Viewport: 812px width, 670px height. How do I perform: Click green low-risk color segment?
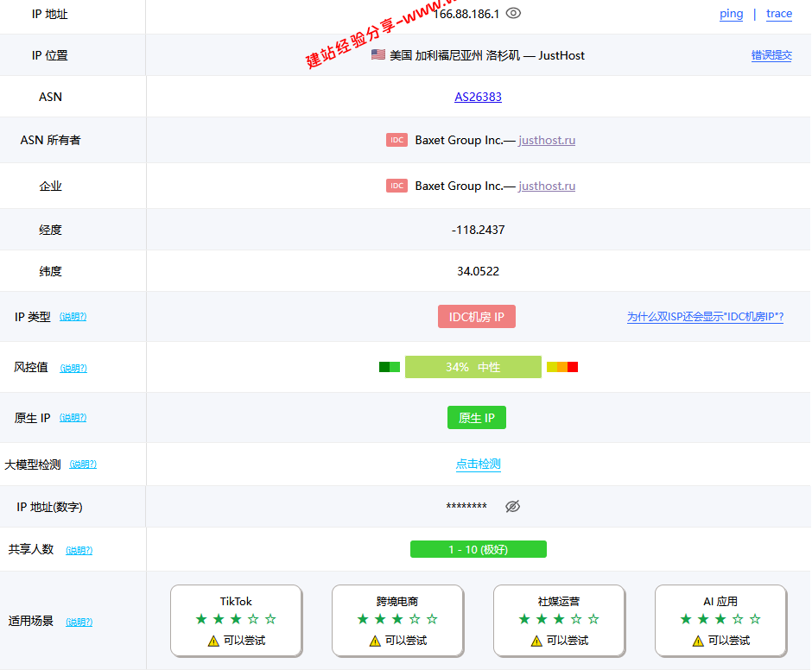point(390,367)
